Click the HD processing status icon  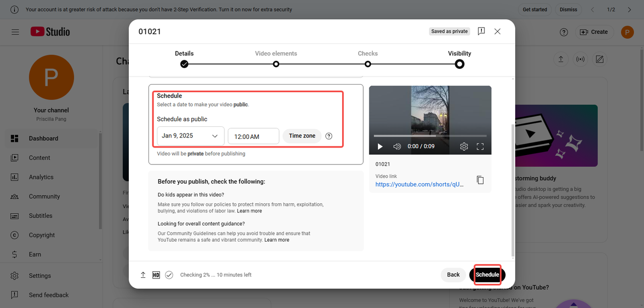tap(156, 275)
